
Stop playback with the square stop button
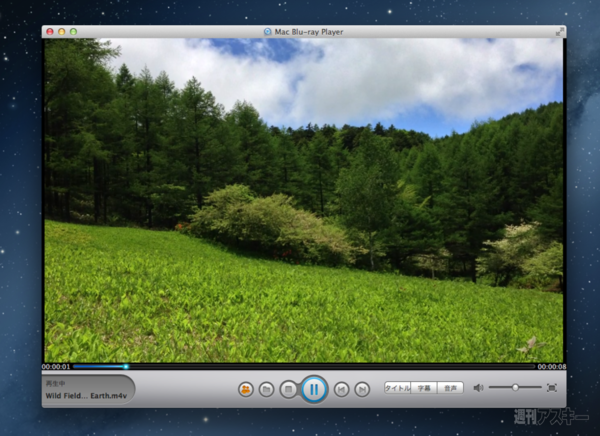pyautogui.click(x=289, y=390)
